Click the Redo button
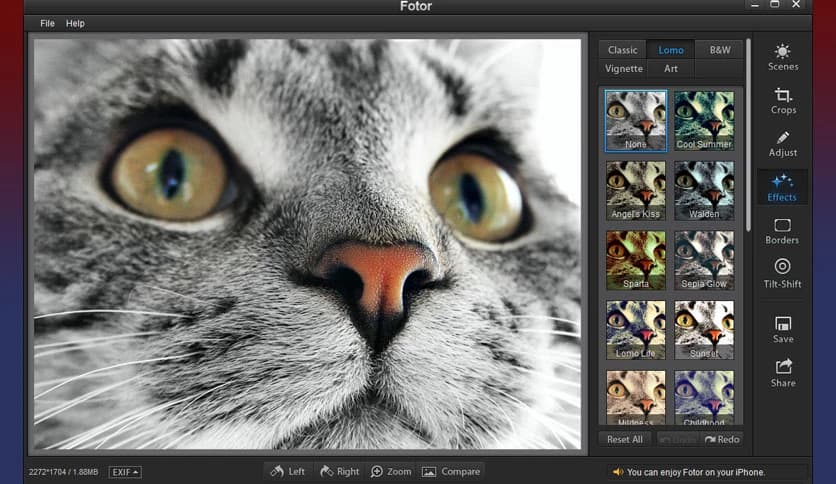The image size is (836, 484). 722,439
